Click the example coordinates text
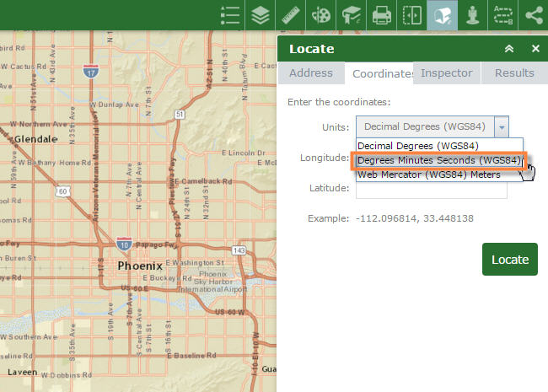Image resolution: width=548 pixels, height=392 pixels. (415, 218)
